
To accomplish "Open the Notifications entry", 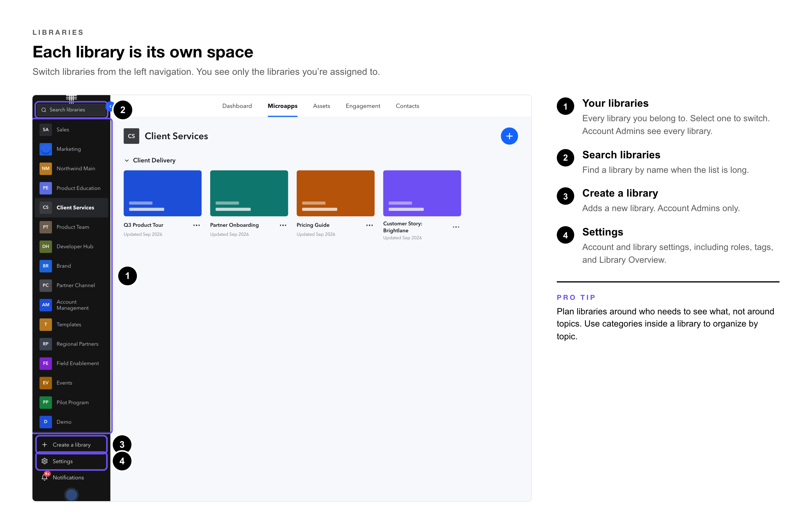I will point(72,477).
